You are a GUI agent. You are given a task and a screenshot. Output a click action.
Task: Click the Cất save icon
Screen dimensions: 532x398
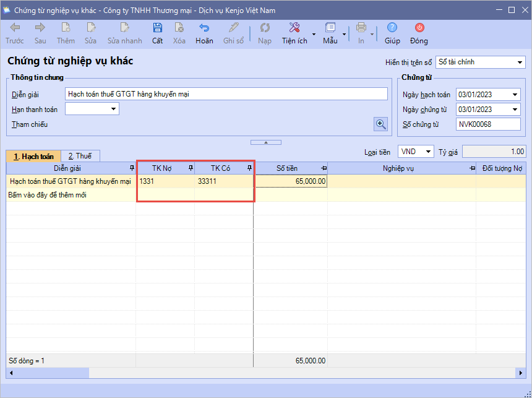click(158, 28)
